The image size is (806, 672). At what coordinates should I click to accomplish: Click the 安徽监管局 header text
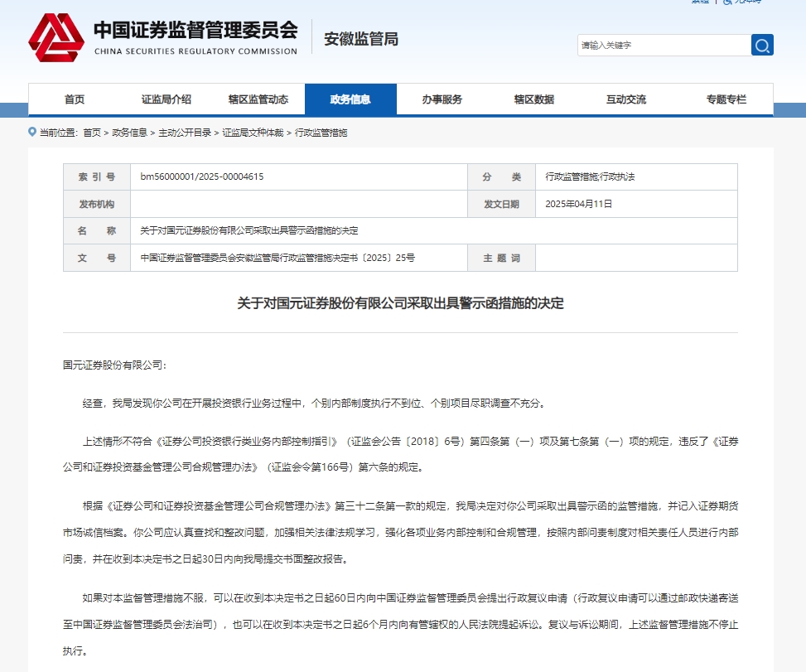click(x=361, y=39)
